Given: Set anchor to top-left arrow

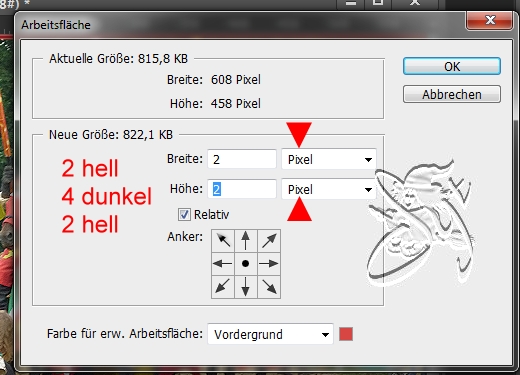Looking at the screenshot, I should tap(223, 240).
